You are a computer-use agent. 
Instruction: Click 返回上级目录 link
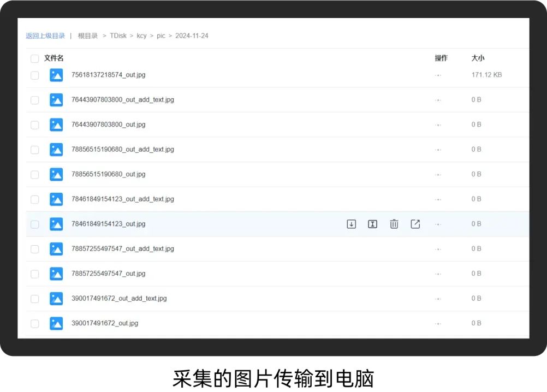45,36
